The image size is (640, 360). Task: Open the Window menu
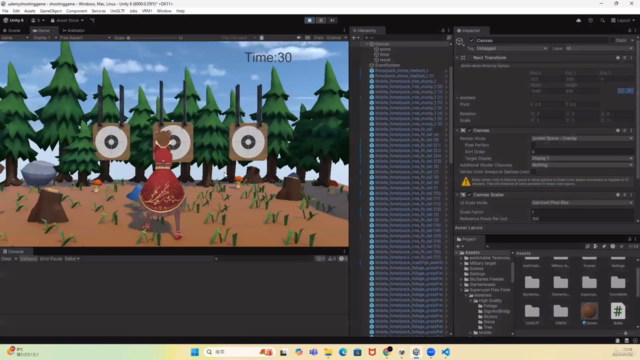[x=164, y=11]
